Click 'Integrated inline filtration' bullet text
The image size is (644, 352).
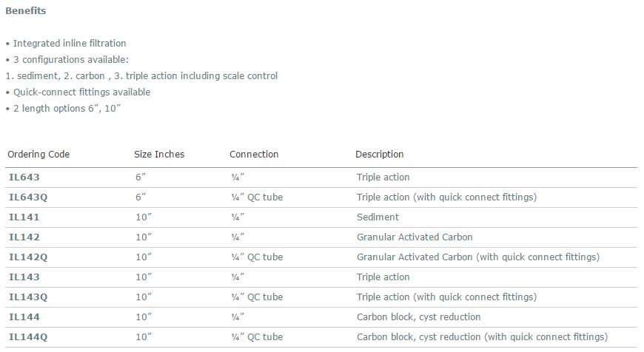(x=70, y=44)
